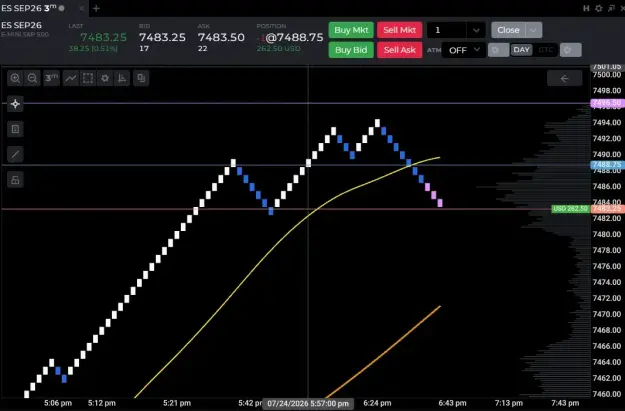Image resolution: width=625 pixels, height=411 pixels.
Task: Open window settings gear at top right
Action: coord(599,8)
